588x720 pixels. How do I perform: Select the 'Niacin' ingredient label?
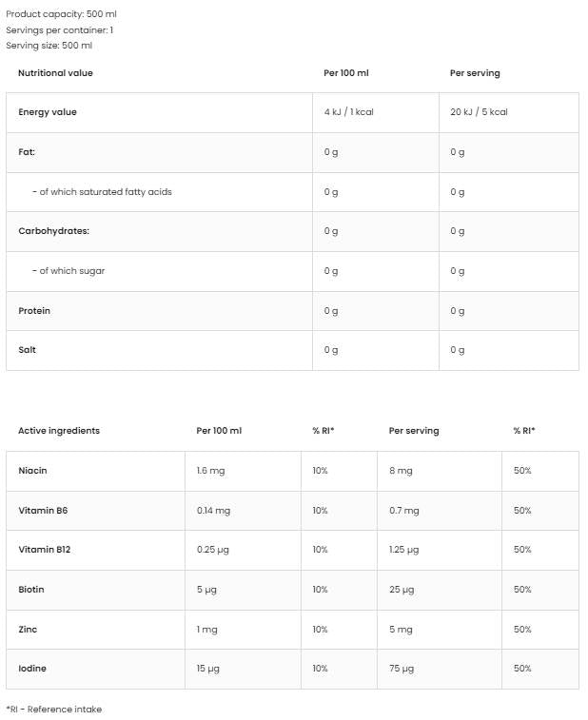pyautogui.click(x=32, y=471)
